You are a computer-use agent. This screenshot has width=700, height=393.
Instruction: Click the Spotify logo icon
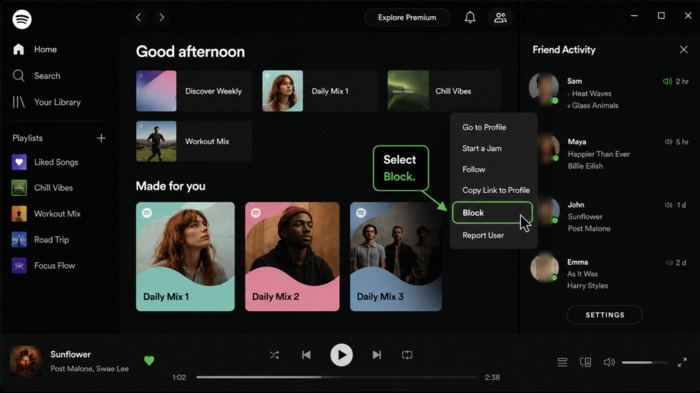[22, 19]
